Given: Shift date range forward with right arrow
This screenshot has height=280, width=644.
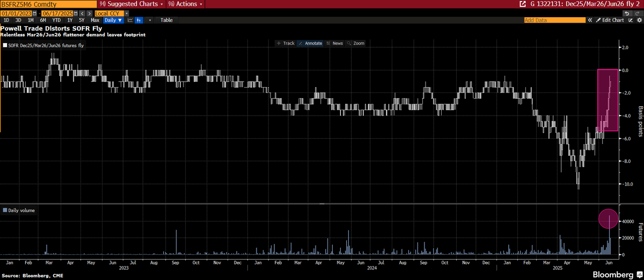Looking at the screenshot, I should pos(89,13).
